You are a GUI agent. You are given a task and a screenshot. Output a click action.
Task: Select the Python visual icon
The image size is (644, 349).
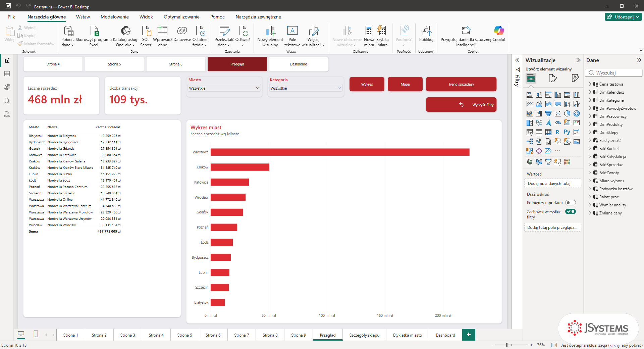pos(567,132)
